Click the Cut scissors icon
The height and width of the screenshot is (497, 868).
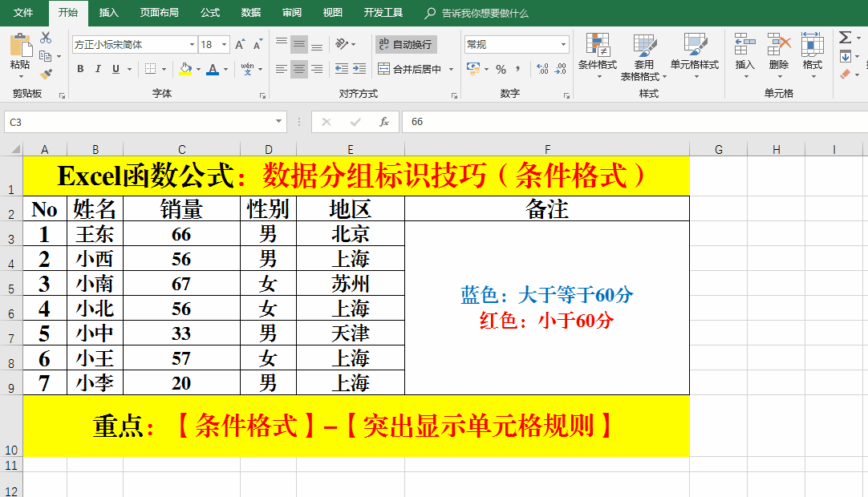point(46,38)
